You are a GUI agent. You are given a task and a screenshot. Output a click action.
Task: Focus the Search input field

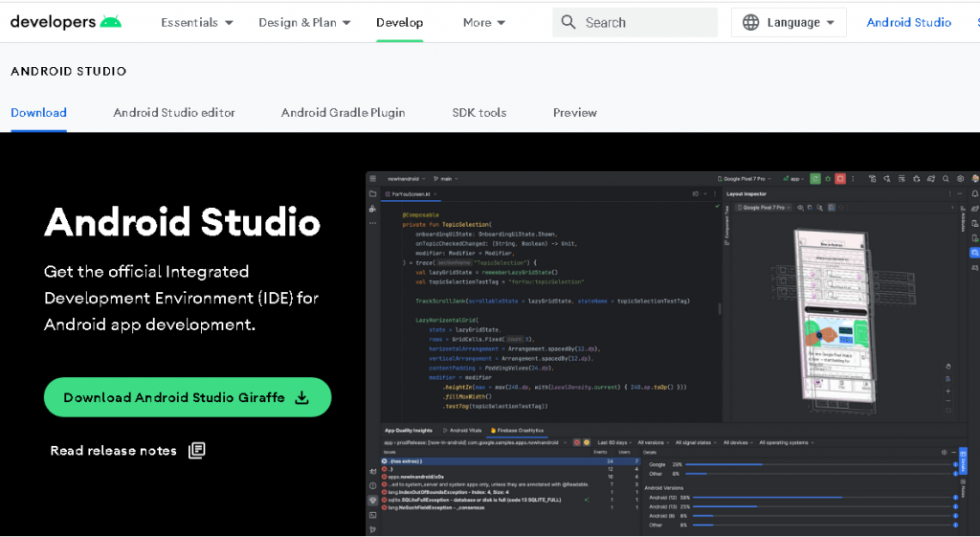(x=635, y=23)
